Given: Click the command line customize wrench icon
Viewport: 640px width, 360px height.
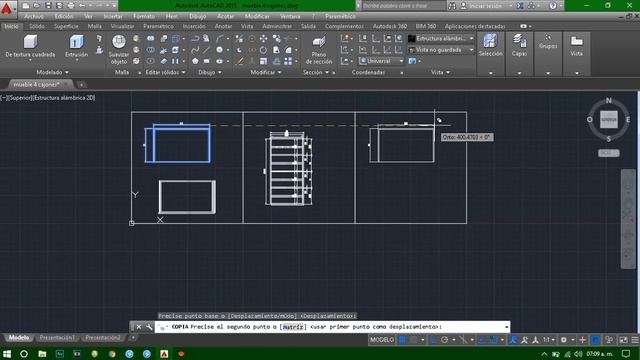Looking at the screenshot, I should (x=149, y=327).
